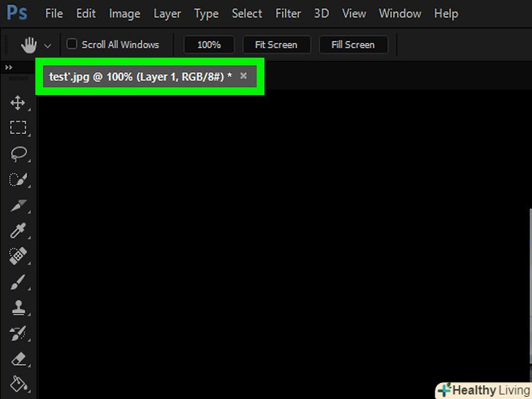Open the Edit menu

85,14
